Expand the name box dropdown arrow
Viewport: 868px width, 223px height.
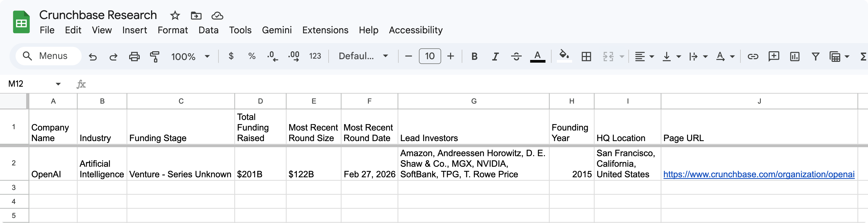[58, 84]
